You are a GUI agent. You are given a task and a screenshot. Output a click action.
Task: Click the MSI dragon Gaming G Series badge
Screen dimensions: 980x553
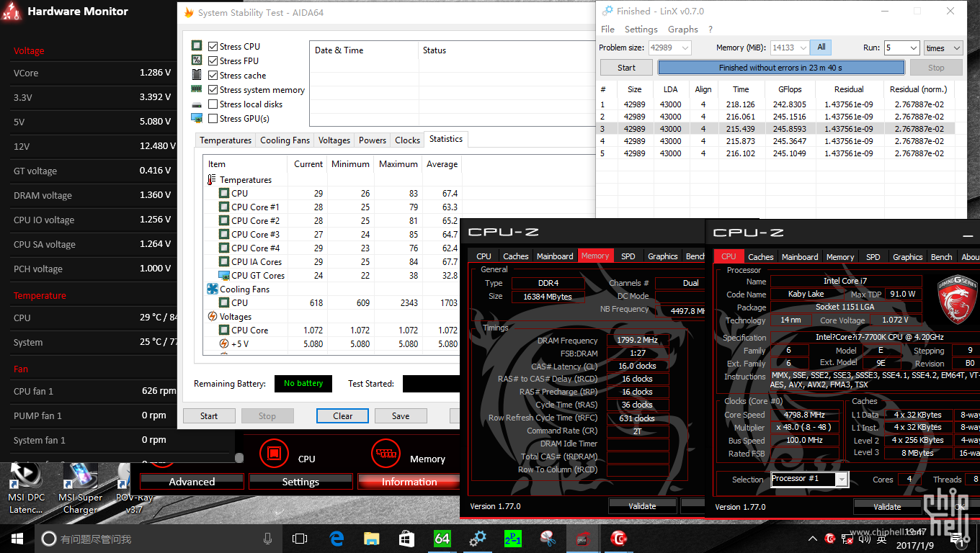point(957,298)
